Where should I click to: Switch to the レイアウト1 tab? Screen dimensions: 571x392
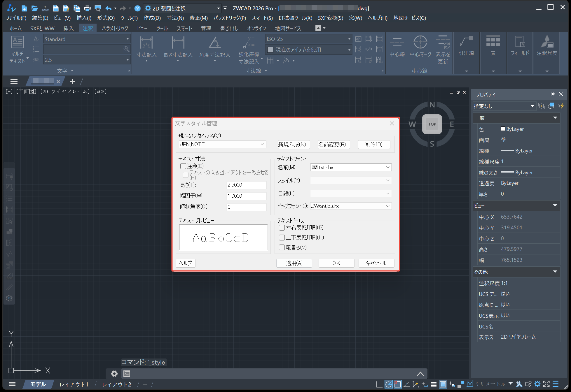tap(74, 384)
